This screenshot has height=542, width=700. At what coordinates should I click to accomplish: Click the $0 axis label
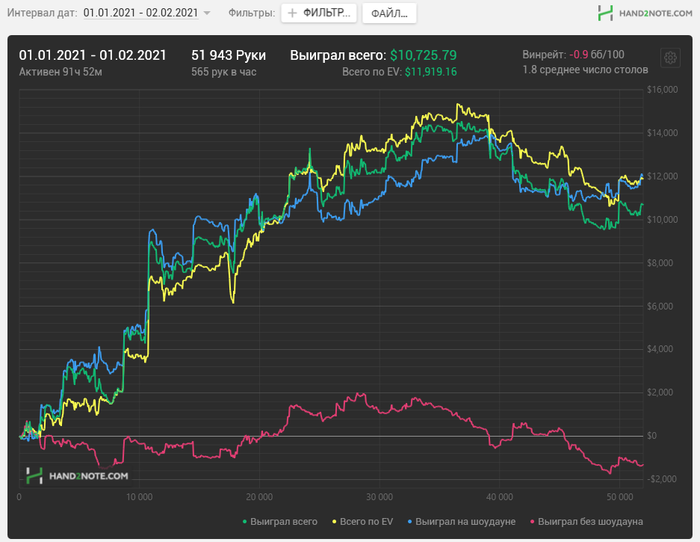[x=652, y=436]
